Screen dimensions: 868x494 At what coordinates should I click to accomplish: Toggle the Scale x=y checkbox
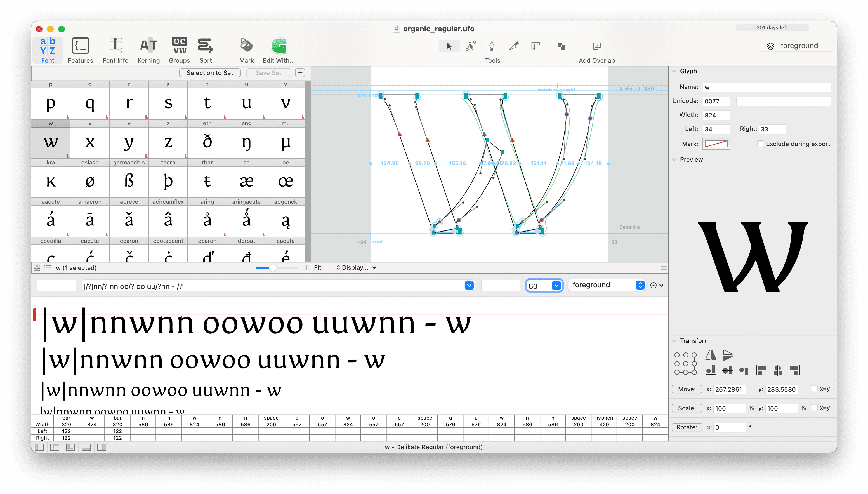coord(814,408)
